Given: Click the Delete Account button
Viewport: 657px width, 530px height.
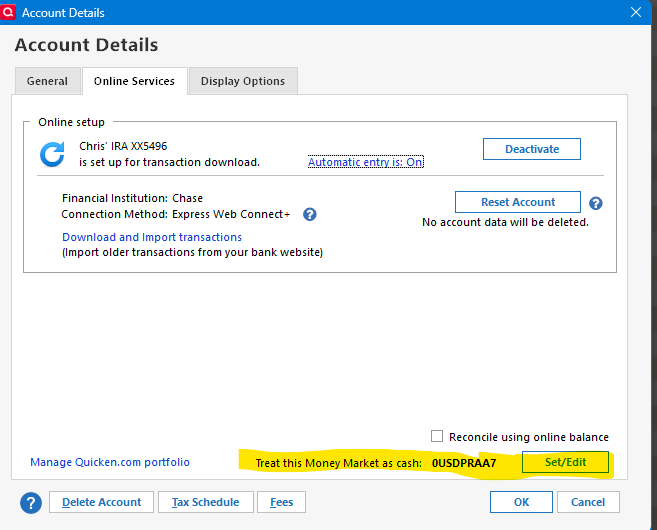Looking at the screenshot, I should [x=101, y=502].
